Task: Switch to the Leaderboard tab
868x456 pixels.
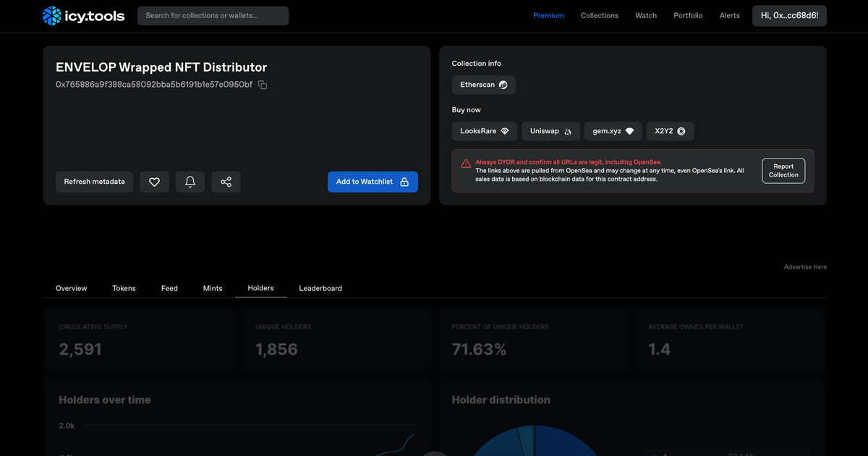Action: tap(320, 288)
